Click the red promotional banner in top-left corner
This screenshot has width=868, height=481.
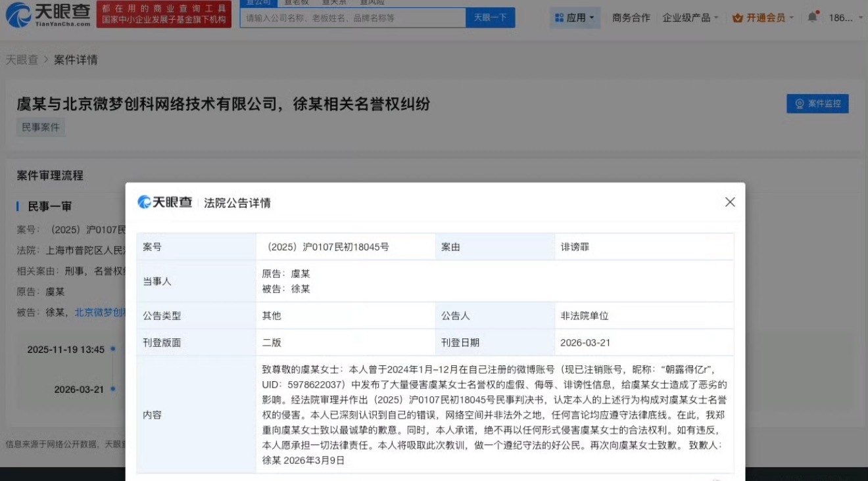[x=164, y=12]
